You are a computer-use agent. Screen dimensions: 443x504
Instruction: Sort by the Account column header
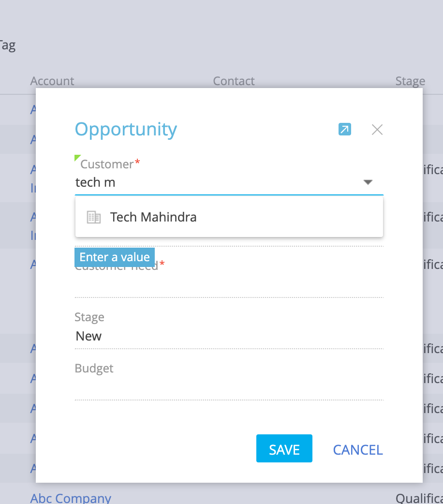(52, 81)
